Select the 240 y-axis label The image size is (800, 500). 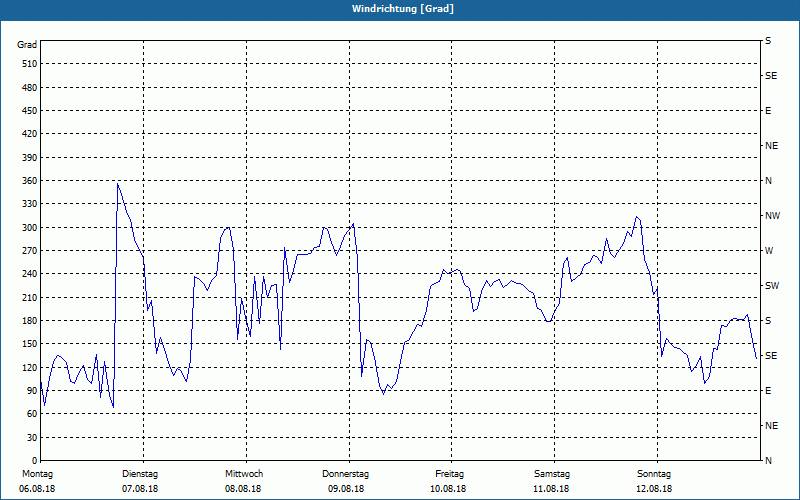[x=30, y=273]
